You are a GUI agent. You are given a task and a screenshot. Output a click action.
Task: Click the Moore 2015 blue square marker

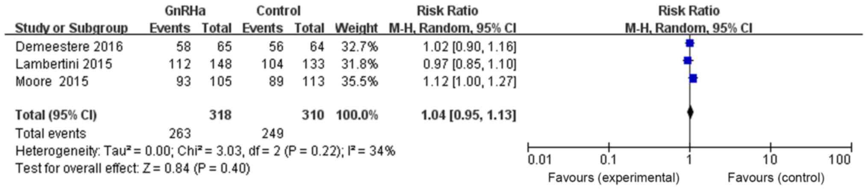point(693,78)
